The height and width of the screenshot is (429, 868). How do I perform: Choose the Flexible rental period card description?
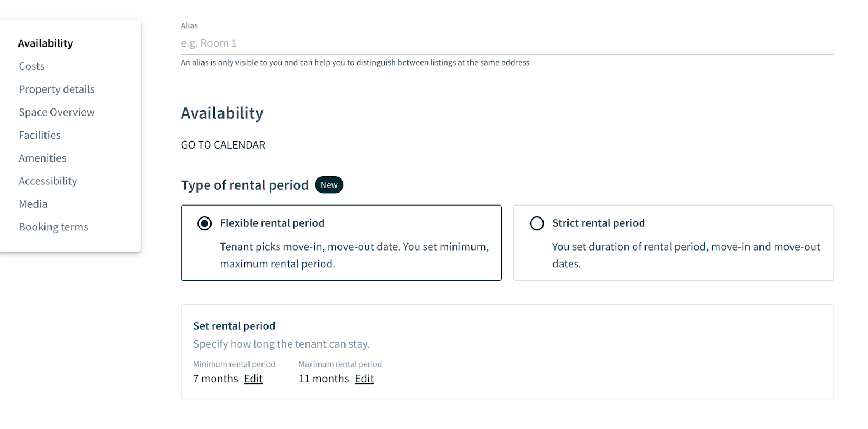point(354,255)
